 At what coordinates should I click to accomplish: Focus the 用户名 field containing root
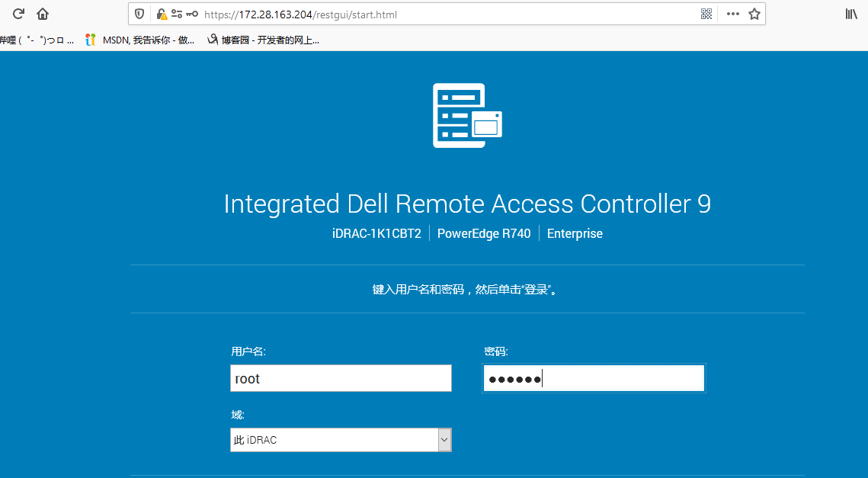tap(341, 378)
